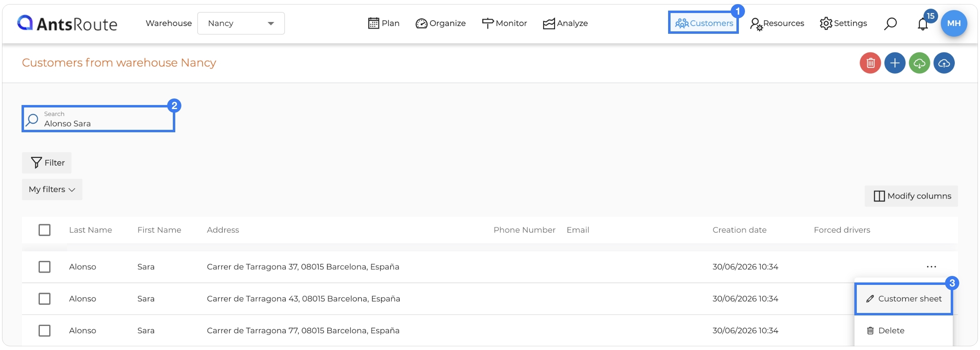Screen dimensions: 980x350
Task: Choose Delete in the context menu
Action: (904, 330)
